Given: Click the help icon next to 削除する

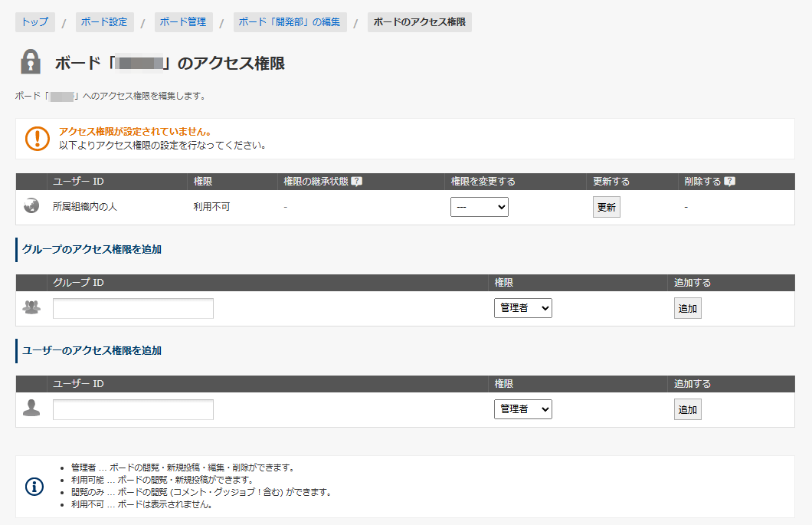Looking at the screenshot, I should coord(730,182).
